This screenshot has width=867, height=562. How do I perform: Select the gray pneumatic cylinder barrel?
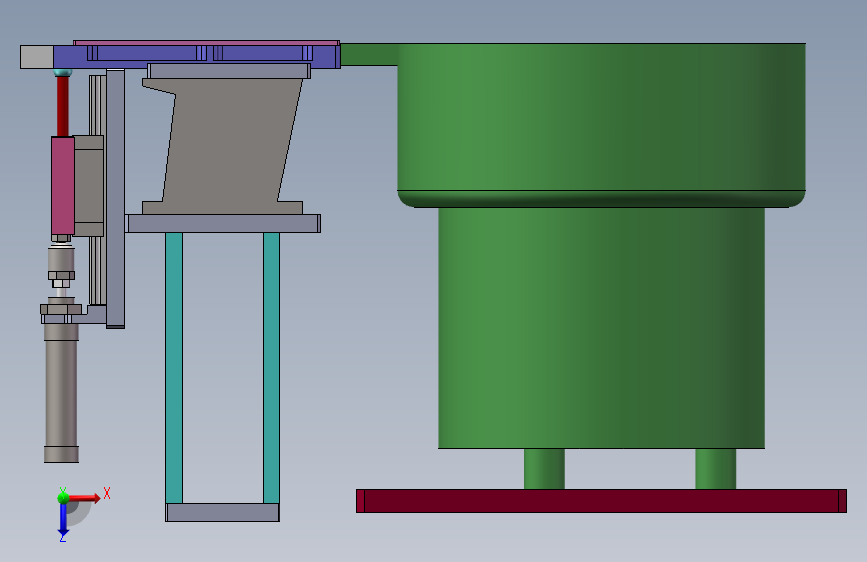[x=61, y=393]
